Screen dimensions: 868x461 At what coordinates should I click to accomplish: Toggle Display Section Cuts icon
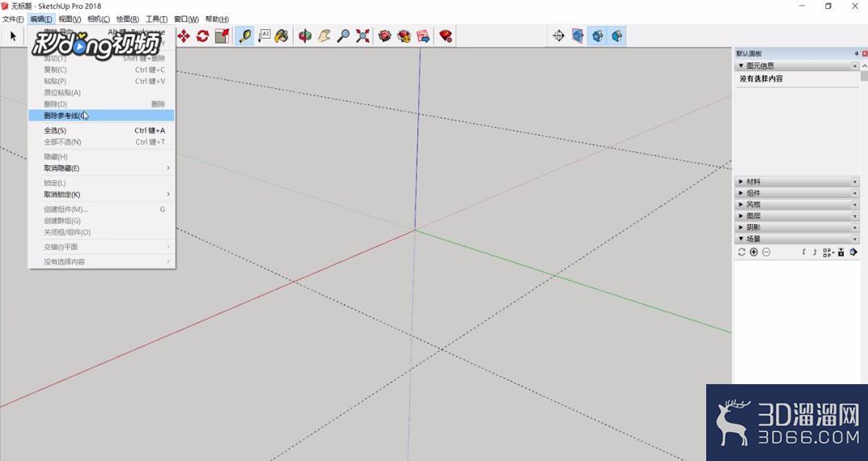pyautogui.click(x=597, y=36)
